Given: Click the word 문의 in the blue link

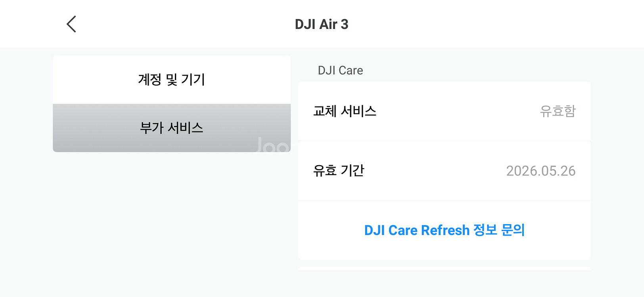Looking at the screenshot, I should tap(513, 230).
